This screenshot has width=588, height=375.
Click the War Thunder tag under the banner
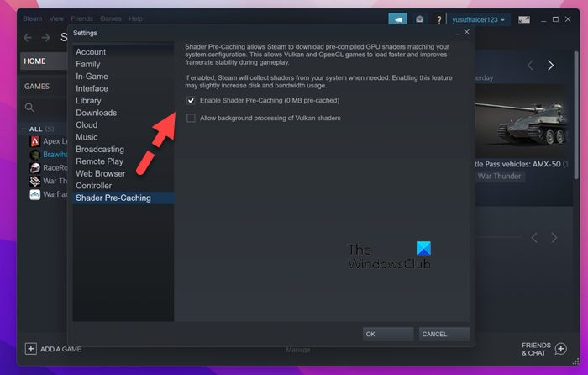500,176
